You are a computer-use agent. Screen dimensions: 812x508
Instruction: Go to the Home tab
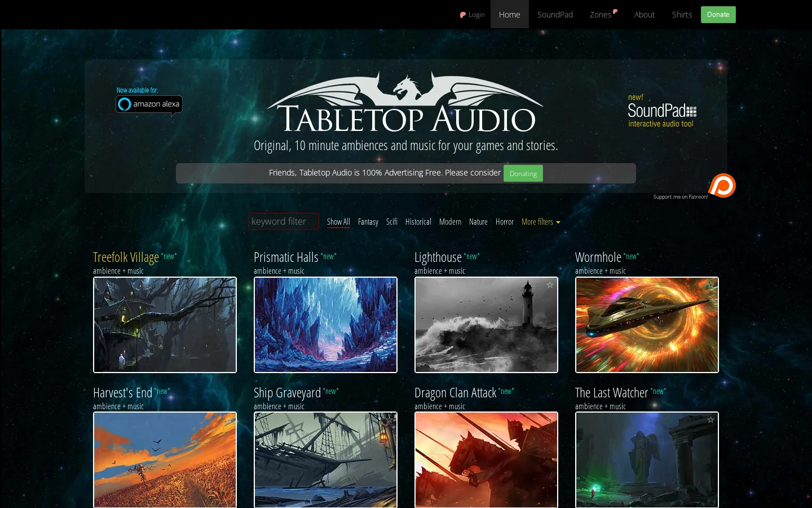510,15
